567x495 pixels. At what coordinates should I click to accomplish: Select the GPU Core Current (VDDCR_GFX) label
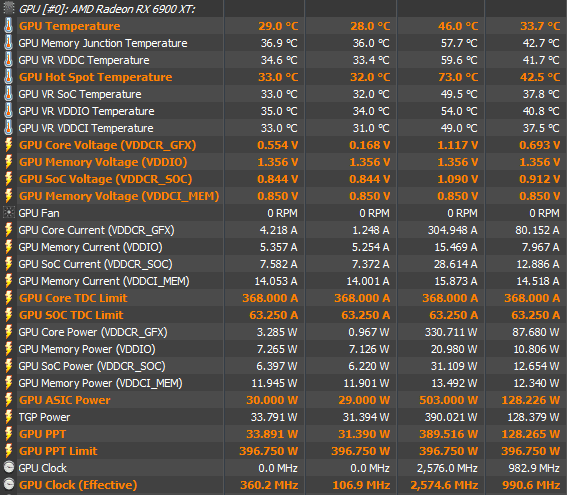point(97,230)
